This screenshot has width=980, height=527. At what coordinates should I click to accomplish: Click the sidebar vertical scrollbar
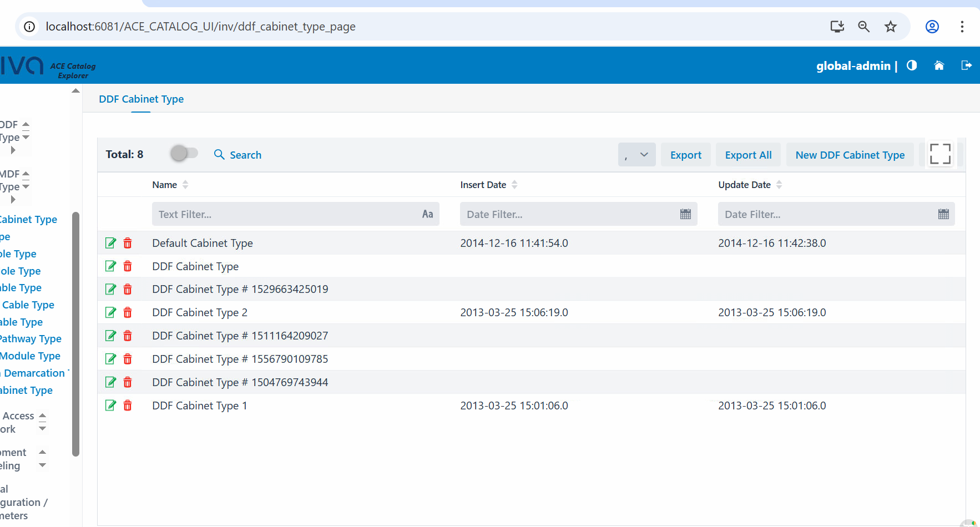(76, 333)
